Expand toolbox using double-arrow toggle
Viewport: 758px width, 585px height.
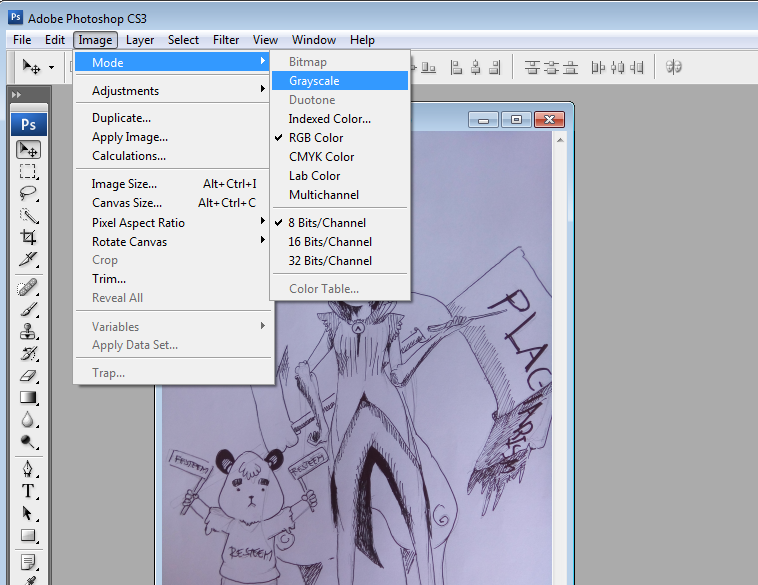click(16, 95)
